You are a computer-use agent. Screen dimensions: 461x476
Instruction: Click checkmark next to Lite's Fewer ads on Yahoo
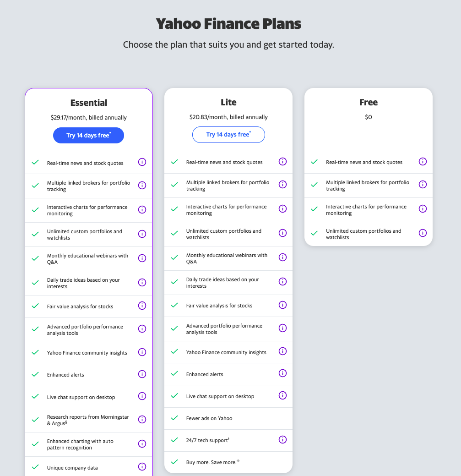coord(174,418)
